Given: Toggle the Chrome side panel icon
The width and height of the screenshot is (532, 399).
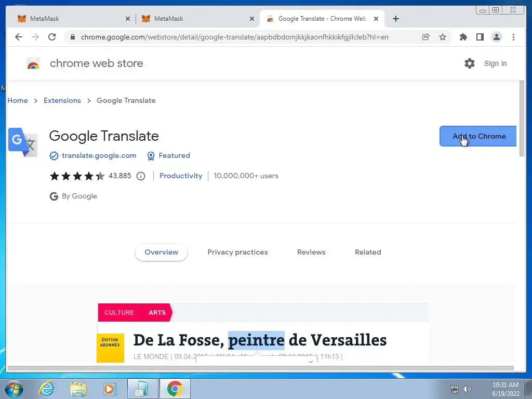Looking at the screenshot, I should 480,37.
